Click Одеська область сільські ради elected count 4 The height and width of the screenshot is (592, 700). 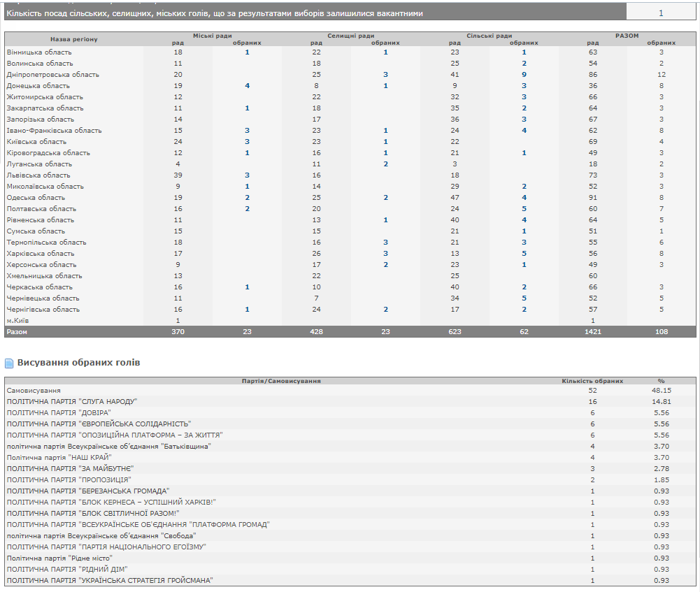(524, 198)
